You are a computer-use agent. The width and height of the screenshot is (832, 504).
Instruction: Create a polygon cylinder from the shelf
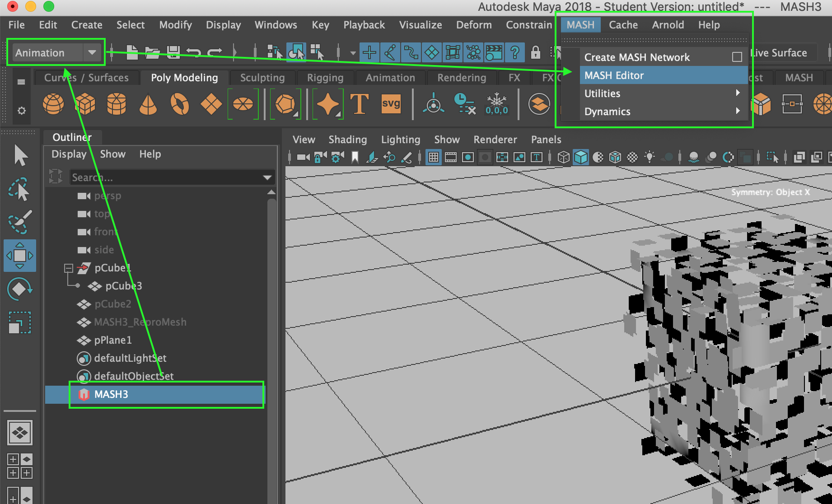coord(116,104)
